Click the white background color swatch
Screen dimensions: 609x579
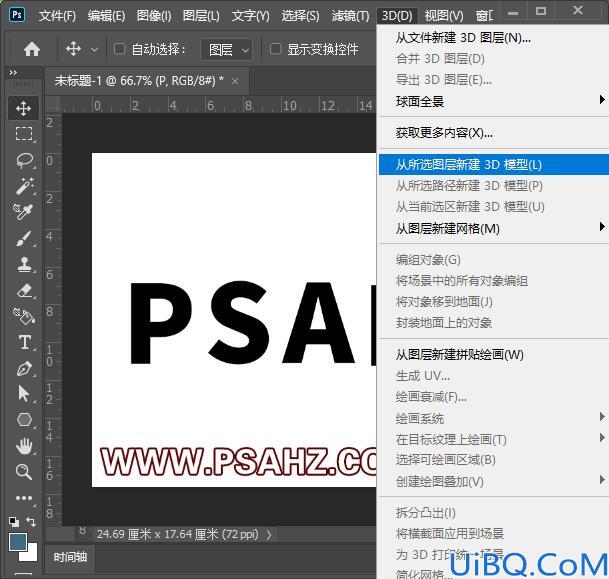[x=31, y=555]
